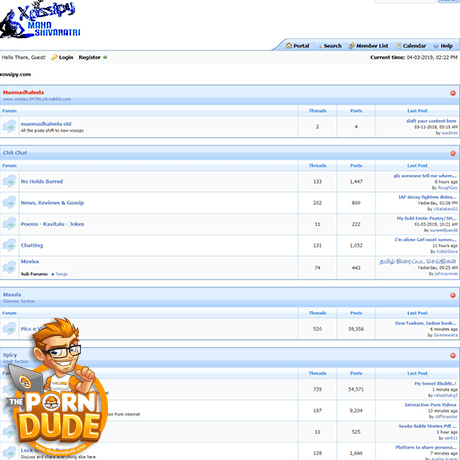Click the search input field at top
Screen dimensions: 460x460
point(405,1)
